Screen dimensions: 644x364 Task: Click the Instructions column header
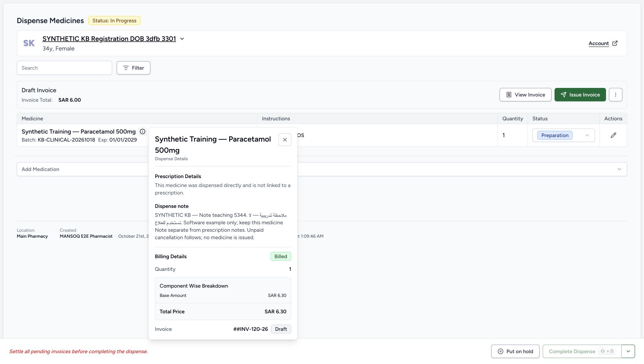(276, 118)
